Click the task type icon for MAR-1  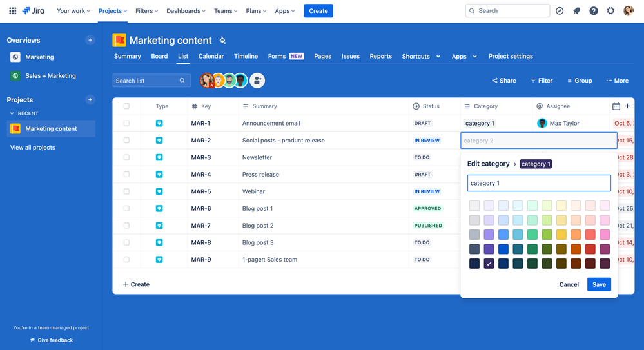(159, 123)
